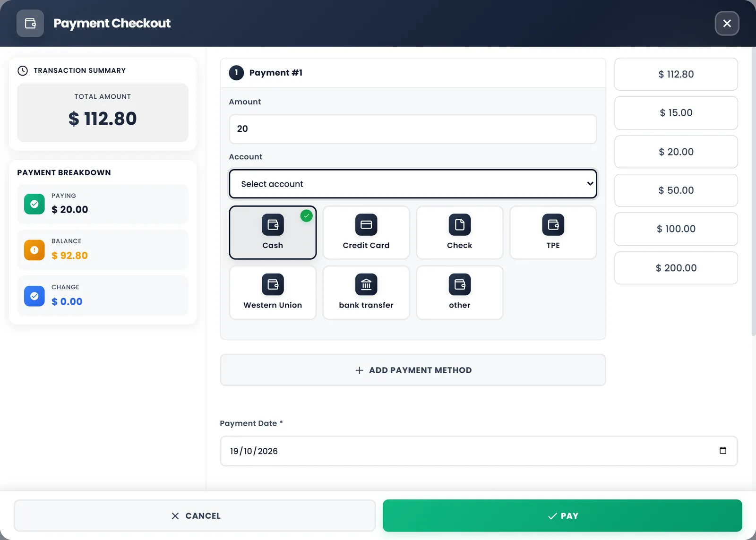Click the Payment Date field
The width and height of the screenshot is (756, 540).
479,451
